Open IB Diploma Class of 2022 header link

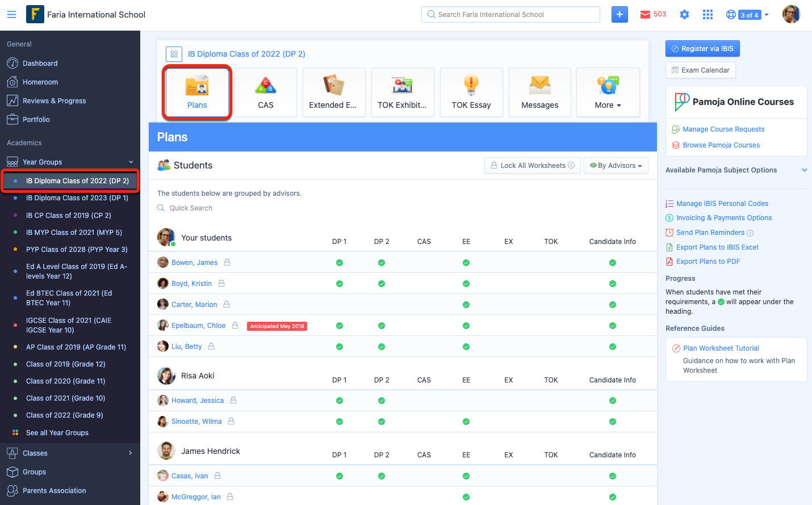(246, 54)
